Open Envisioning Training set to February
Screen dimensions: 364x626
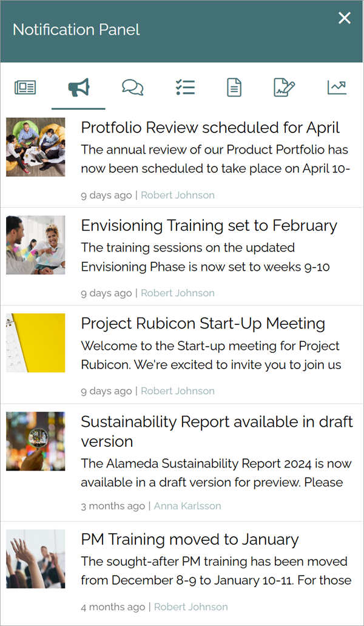tap(209, 226)
